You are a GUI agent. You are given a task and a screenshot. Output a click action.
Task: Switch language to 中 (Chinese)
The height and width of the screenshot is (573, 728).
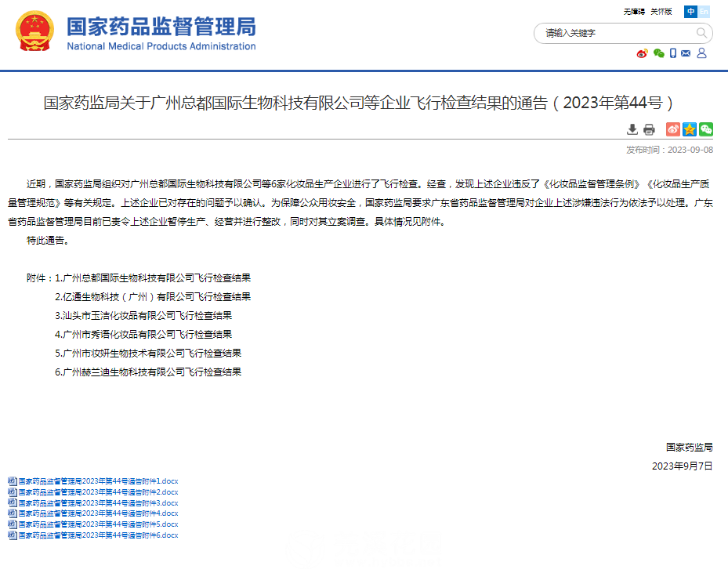pos(691,12)
